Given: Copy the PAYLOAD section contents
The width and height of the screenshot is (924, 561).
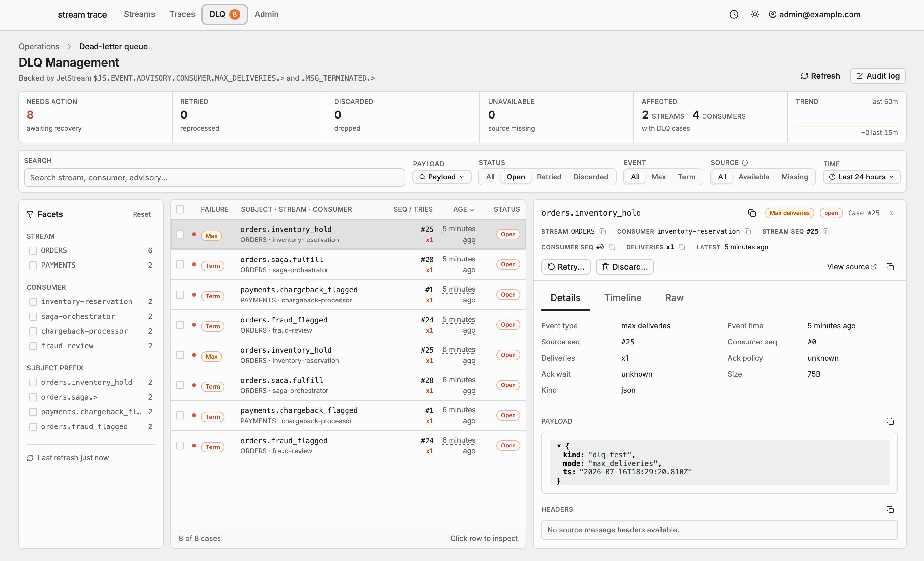Looking at the screenshot, I should pyautogui.click(x=890, y=421).
